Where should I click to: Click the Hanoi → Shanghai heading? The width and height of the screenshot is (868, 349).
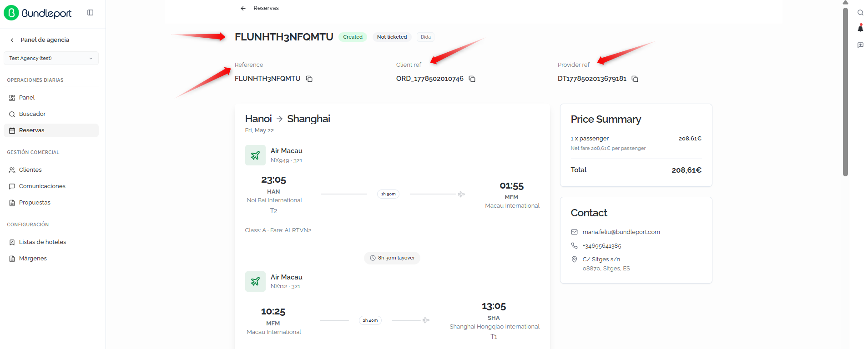(x=288, y=119)
